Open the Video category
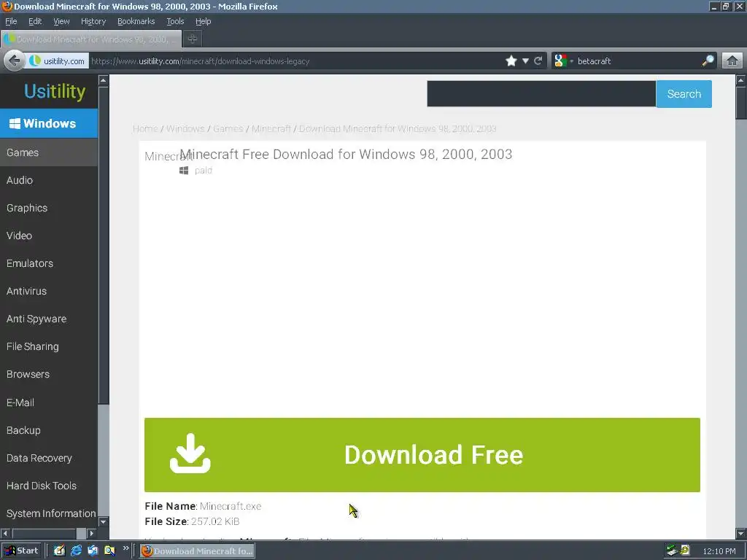747x560 pixels. coord(49,236)
